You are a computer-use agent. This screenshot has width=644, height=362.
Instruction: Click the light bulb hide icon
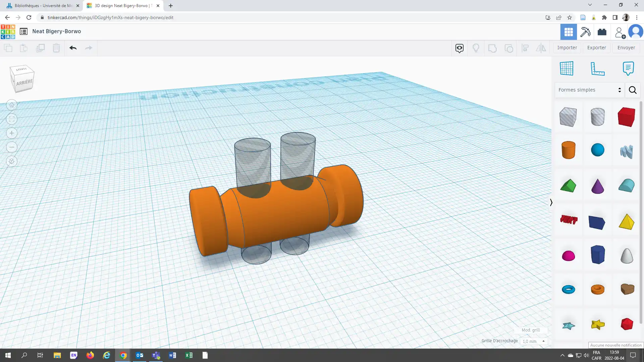476,48
